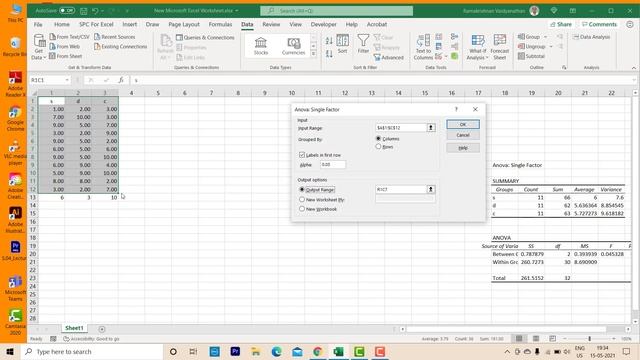640x360 pixels.
Task: Toggle AutoSave switch
Action: [67, 11]
